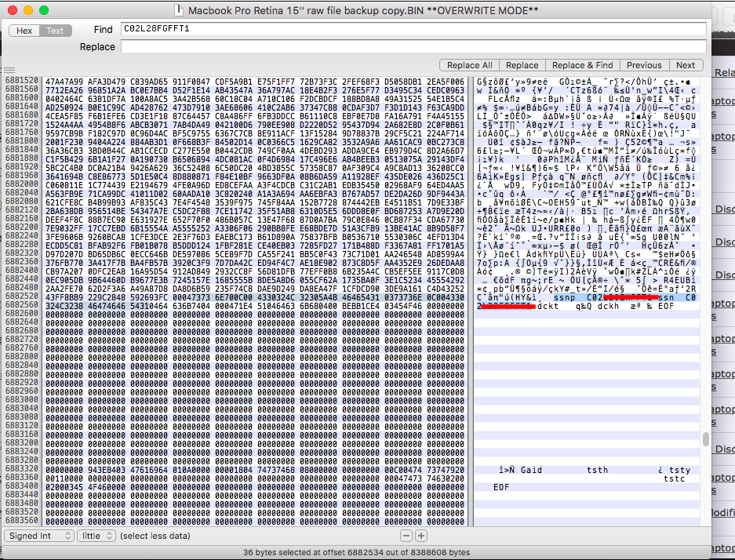
Task: Click hex value 324C3238
Action: tap(64, 306)
